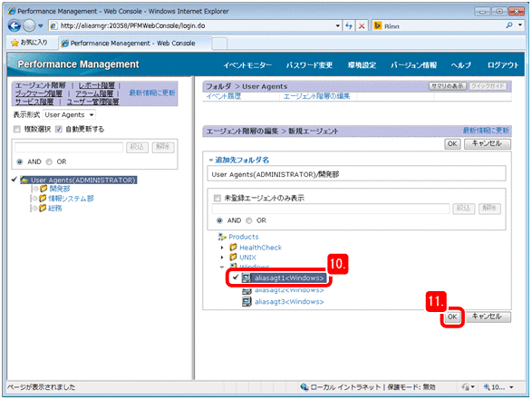Click the サマリの表示 button
This screenshot has height=400, width=532.
coord(448,86)
